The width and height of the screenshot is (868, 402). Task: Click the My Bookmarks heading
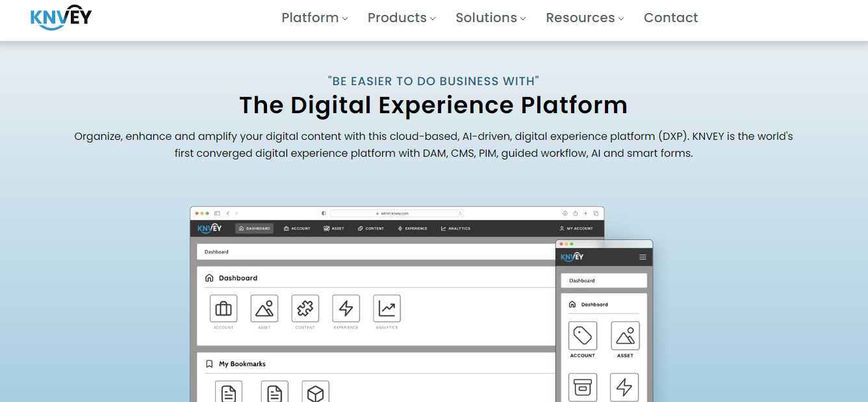242,364
